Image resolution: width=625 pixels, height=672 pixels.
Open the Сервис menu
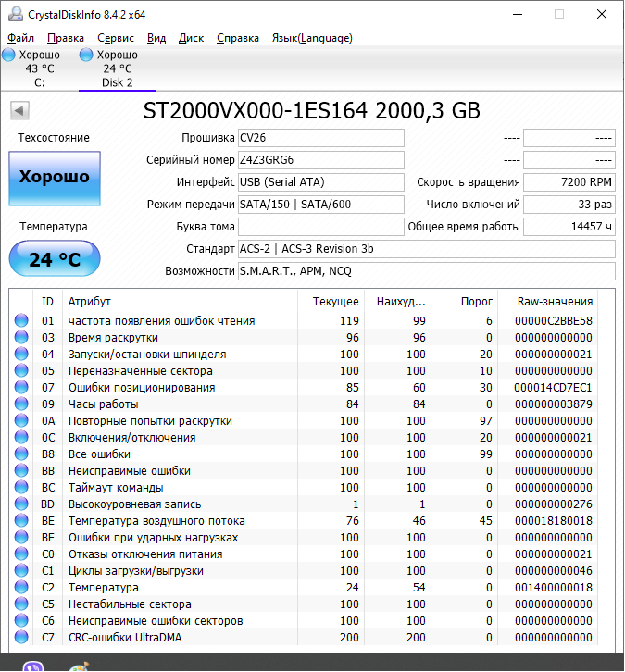[115, 38]
